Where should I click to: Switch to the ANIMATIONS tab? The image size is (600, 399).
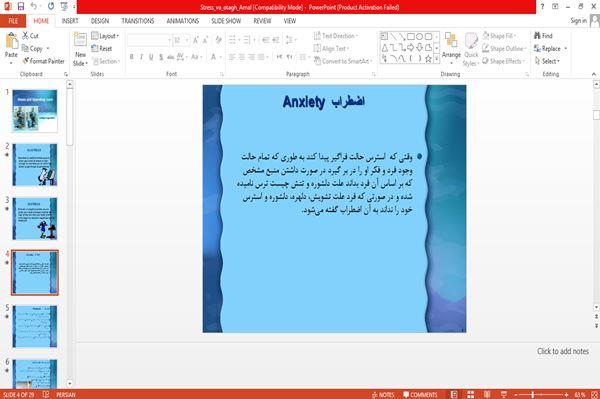(x=183, y=21)
